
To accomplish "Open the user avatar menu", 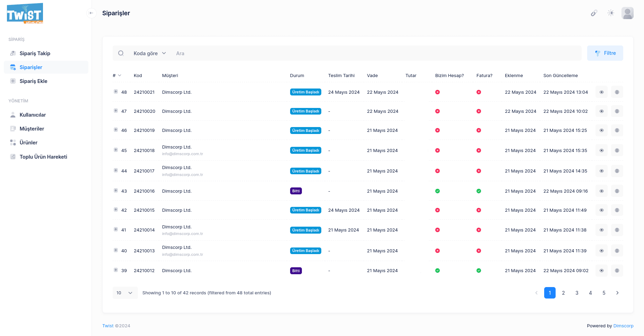I will click(627, 13).
